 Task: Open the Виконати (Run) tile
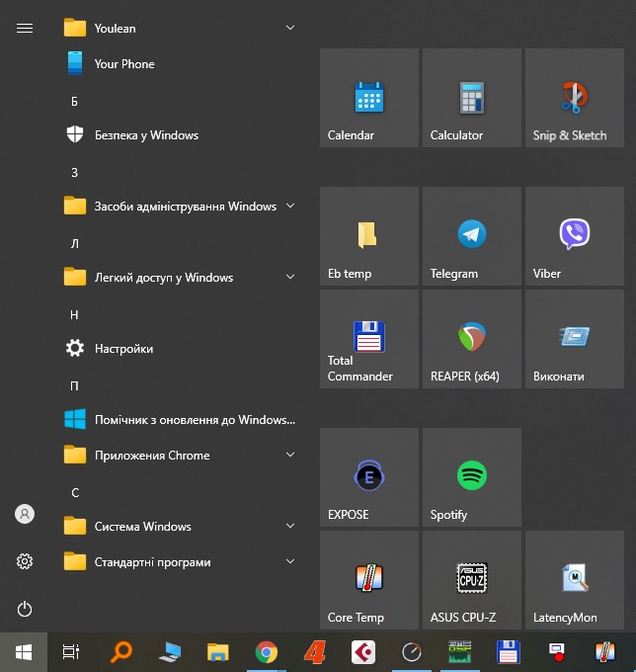point(575,339)
